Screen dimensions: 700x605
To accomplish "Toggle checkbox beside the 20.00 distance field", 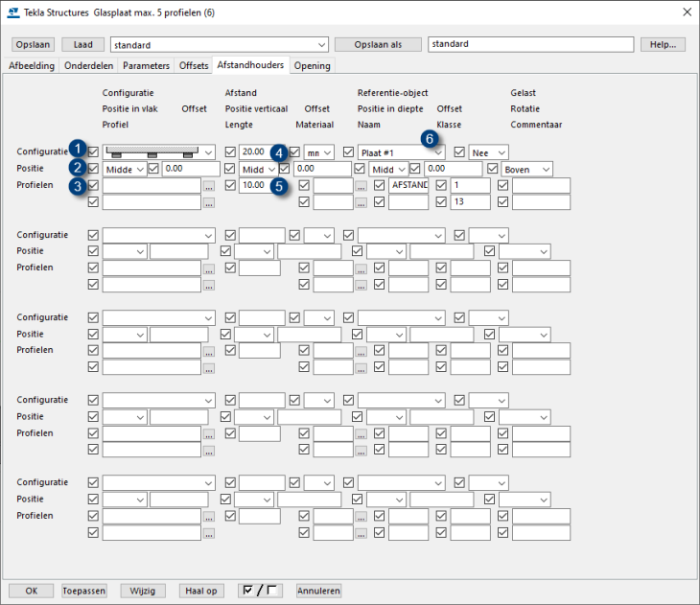I will [230, 152].
